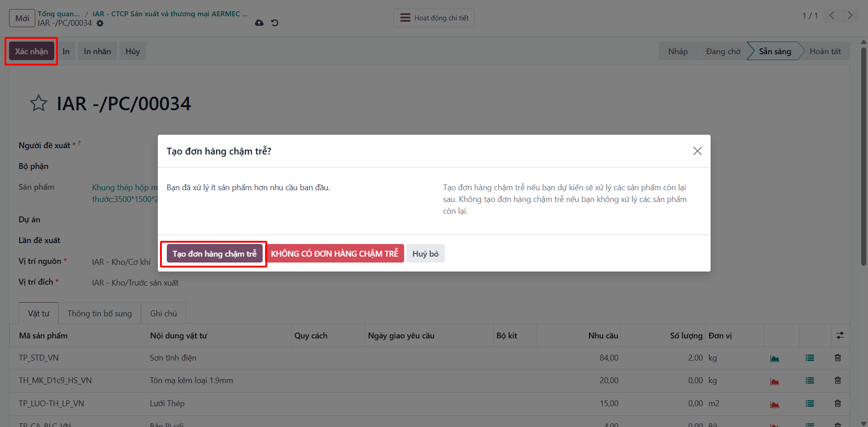The width and height of the screenshot is (868, 427).
Task: Choose KHÔNG CÓ ĐƠN HÀNG CHẬM TRỄ
Action: (335, 253)
